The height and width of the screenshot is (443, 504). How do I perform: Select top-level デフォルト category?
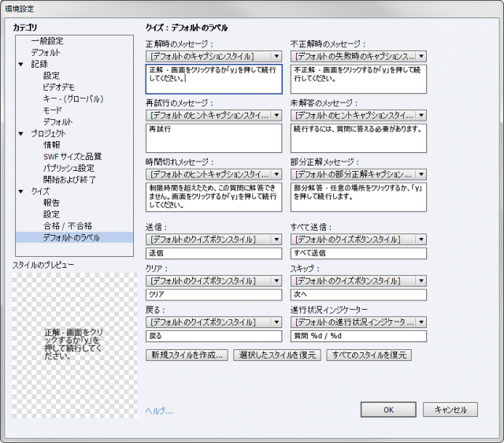pyautogui.click(x=46, y=53)
